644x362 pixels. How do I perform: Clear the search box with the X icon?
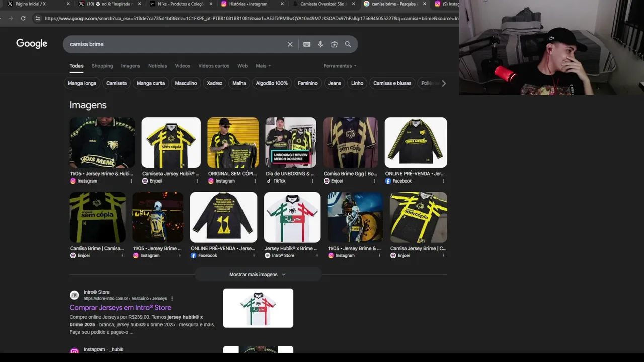290,44
